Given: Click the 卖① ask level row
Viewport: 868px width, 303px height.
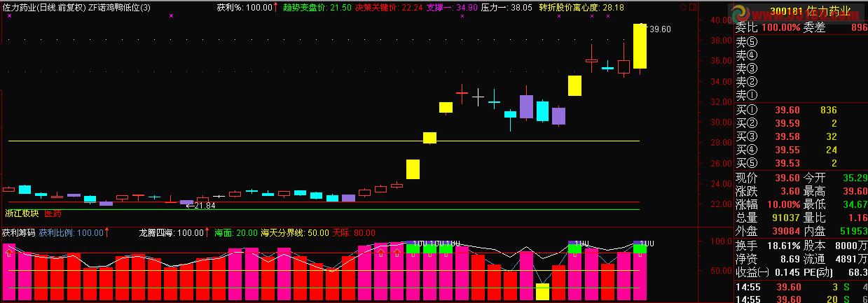Looking at the screenshot, I should click(x=801, y=95).
